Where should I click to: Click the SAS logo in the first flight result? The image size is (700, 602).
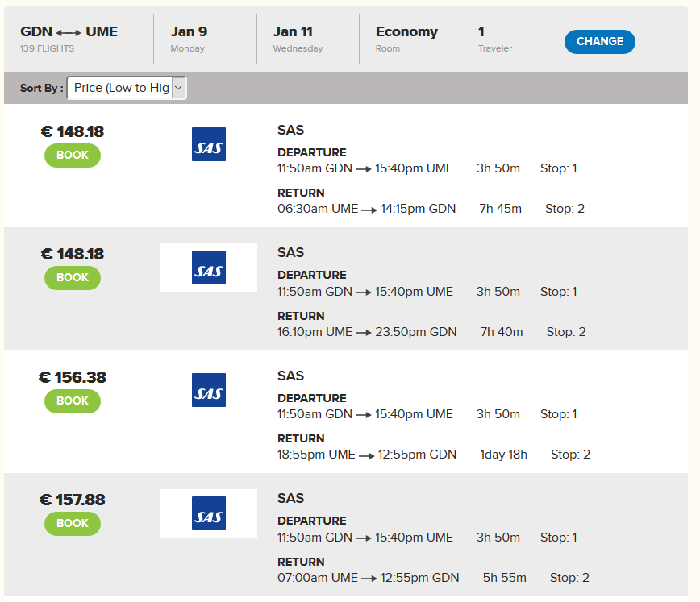tap(209, 144)
